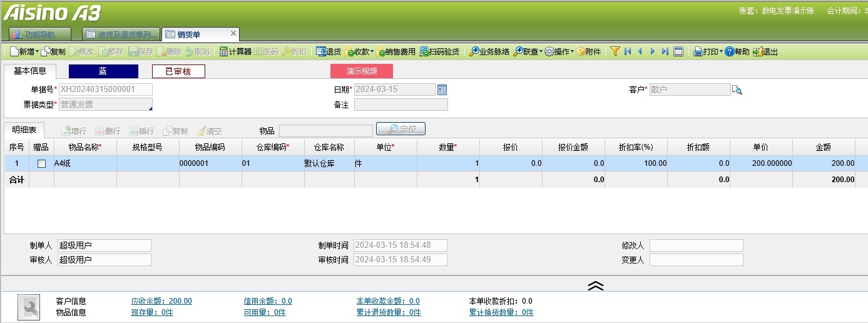The height and width of the screenshot is (323, 868).
Task: Expand the 联查 dropdown arrow
Action: tap(541, 52)
